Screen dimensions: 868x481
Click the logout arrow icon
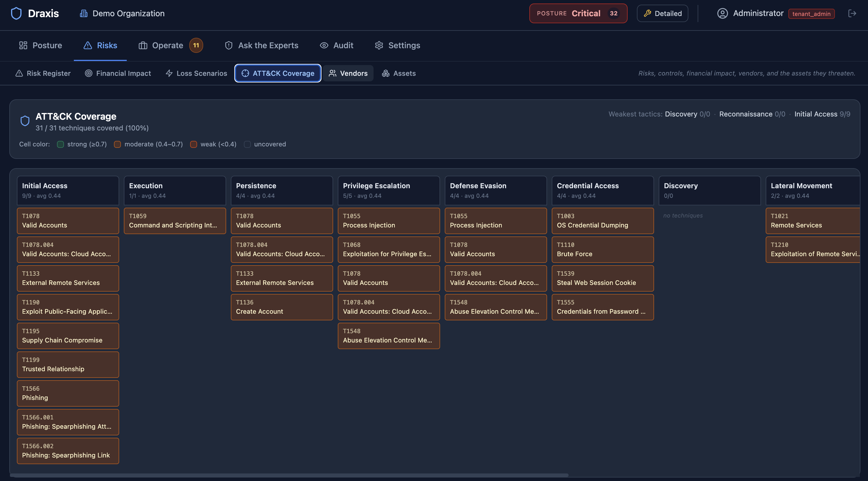point(852,13)
